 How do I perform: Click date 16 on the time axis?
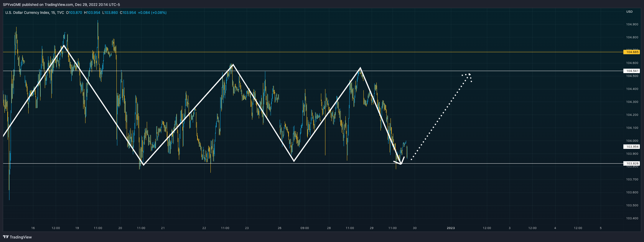click(33, 228)
